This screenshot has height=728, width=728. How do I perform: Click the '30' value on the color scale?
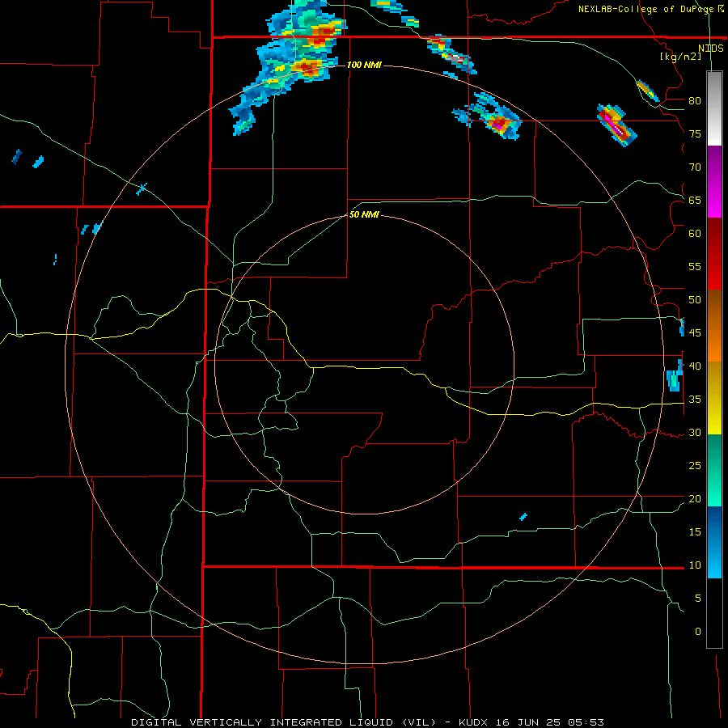pos(695,433)
